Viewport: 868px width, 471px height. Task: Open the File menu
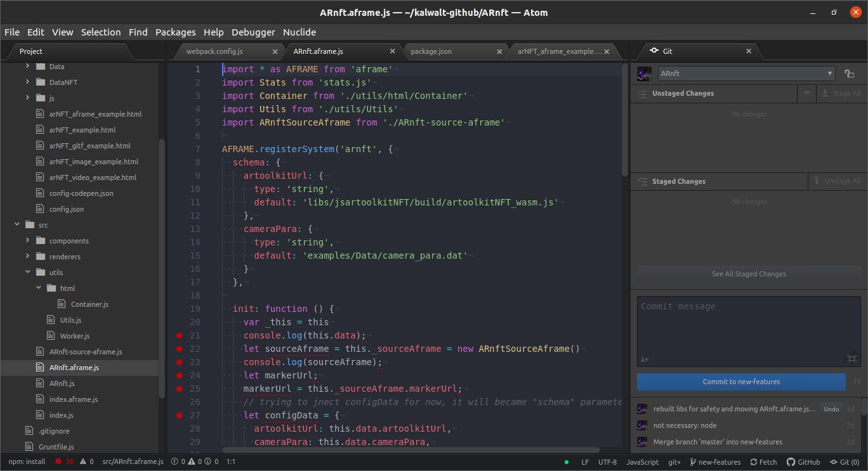tap(12, 32)
